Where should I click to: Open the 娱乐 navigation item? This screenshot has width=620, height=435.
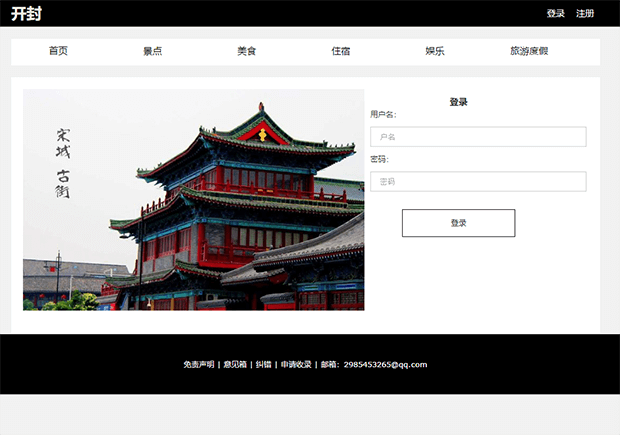pos(435,51)
